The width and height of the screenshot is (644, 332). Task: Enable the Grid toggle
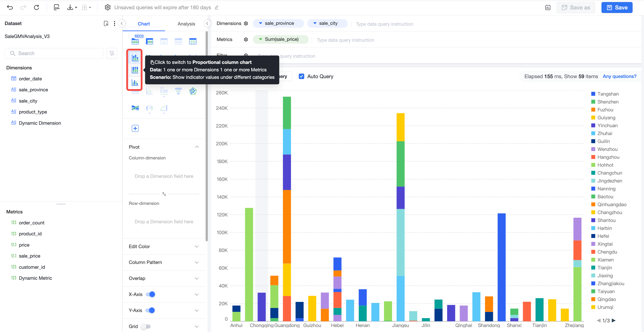click(146, 326)
